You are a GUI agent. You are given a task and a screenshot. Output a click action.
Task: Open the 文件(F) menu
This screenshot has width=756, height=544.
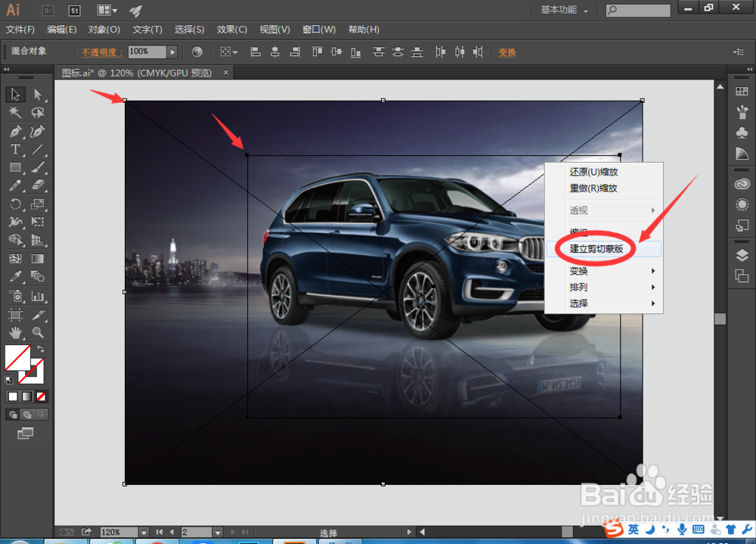20,30
